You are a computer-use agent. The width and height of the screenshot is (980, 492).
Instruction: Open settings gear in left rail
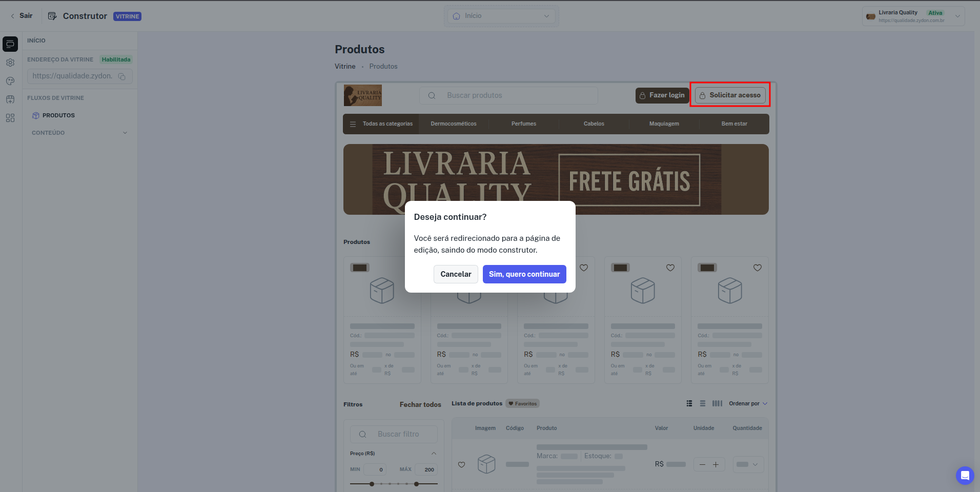(10, 63)
